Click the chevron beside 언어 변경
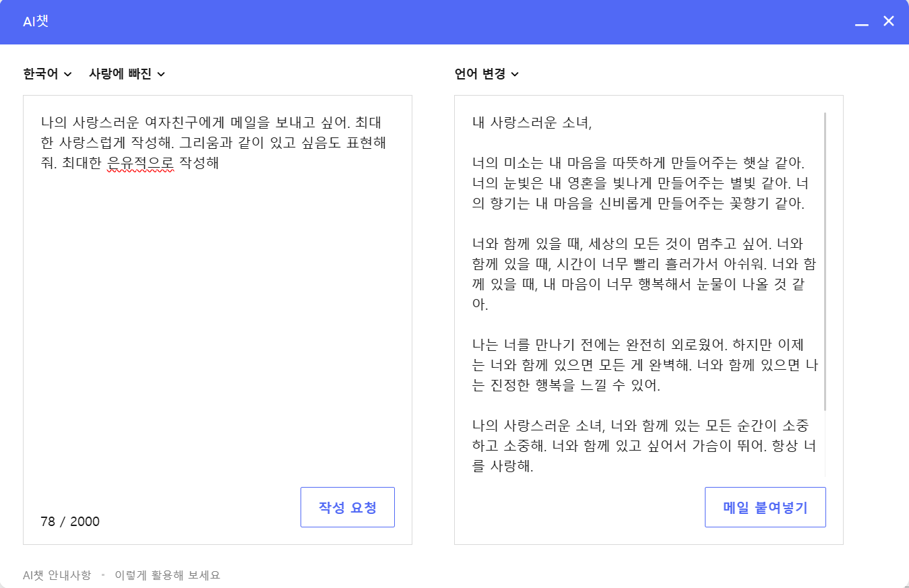909x588 pixels. click(x=515, y=75)
